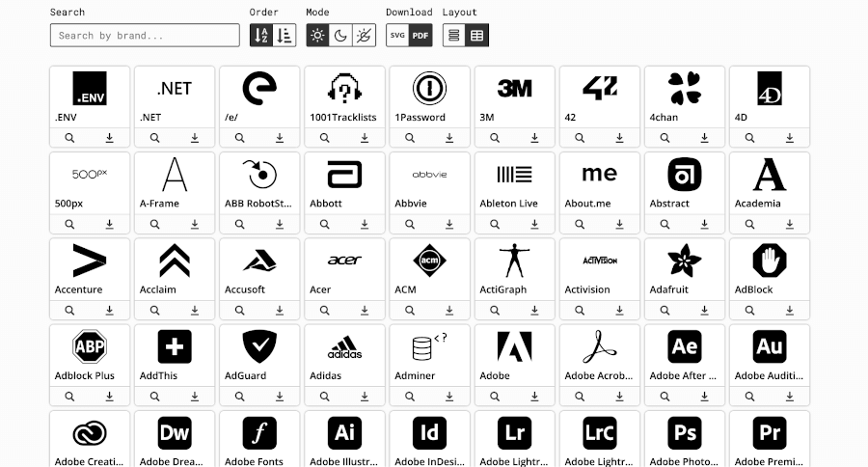
Task: Click the Acer logo
Action: coord(344,260)
